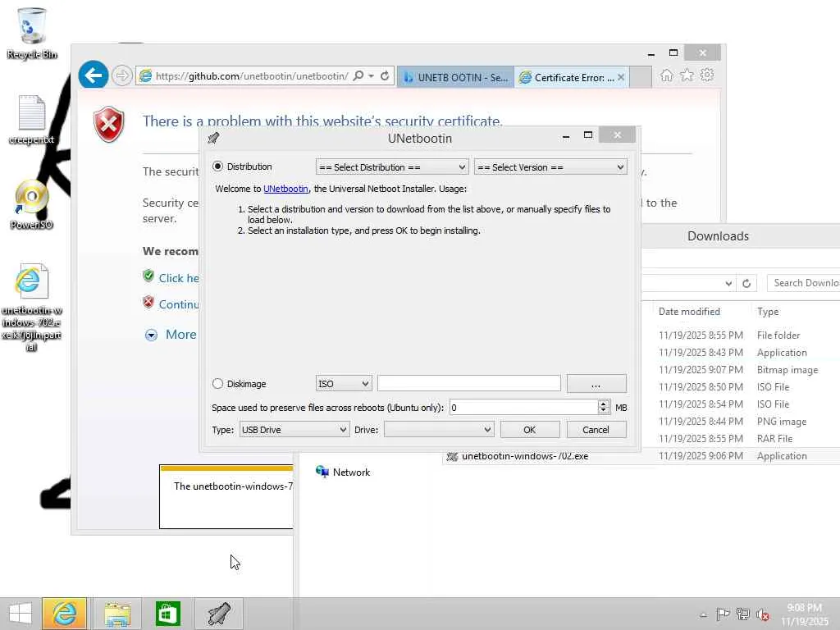The image size is (840, 630).
Task: Click the search magnifier in address bar
Action: (358, 76)
